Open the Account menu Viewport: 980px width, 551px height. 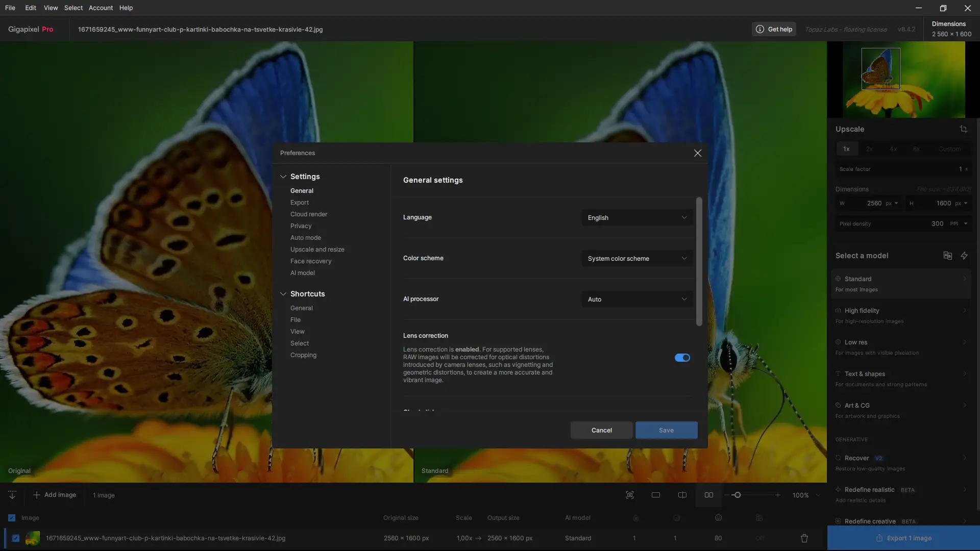pyautogui.click(x=101, y=8)
